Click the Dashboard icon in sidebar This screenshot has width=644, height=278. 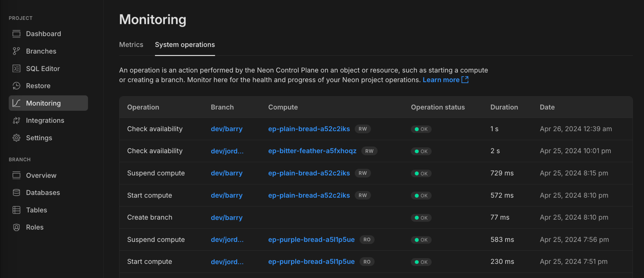(17, 34)
